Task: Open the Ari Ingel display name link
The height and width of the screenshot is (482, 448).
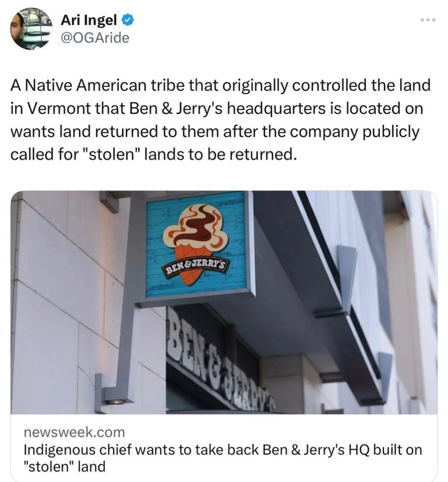Action: tap(89, 21)
